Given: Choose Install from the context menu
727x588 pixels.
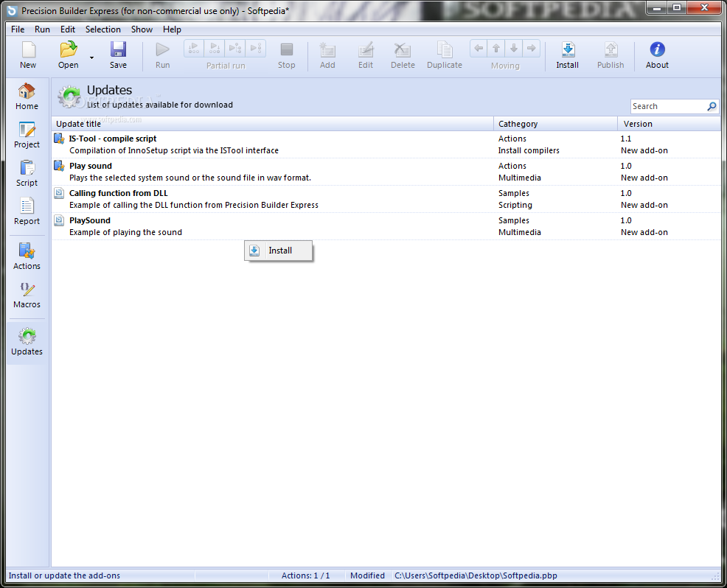Looking at the screenshot, I should coord(278,251).
